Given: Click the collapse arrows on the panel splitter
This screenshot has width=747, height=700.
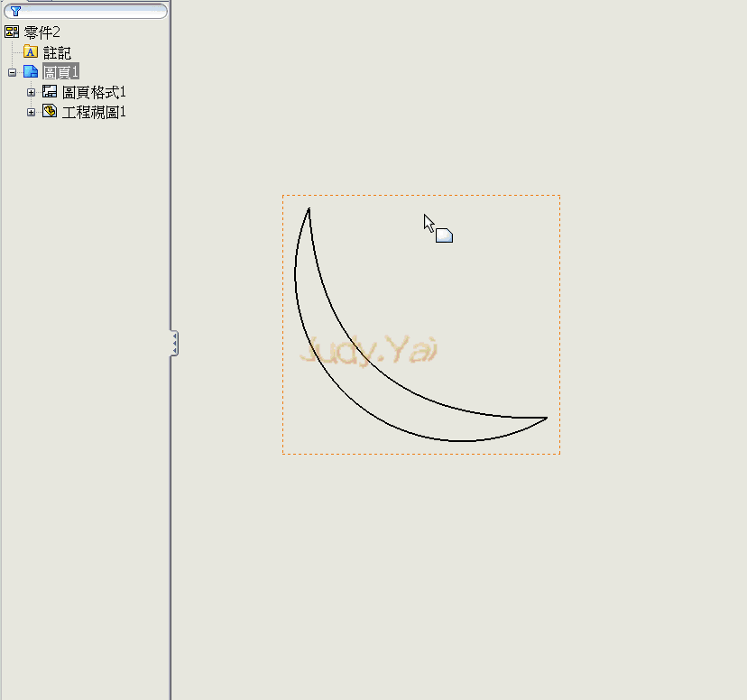Looking at the screenshot, I should coord(174,343).
